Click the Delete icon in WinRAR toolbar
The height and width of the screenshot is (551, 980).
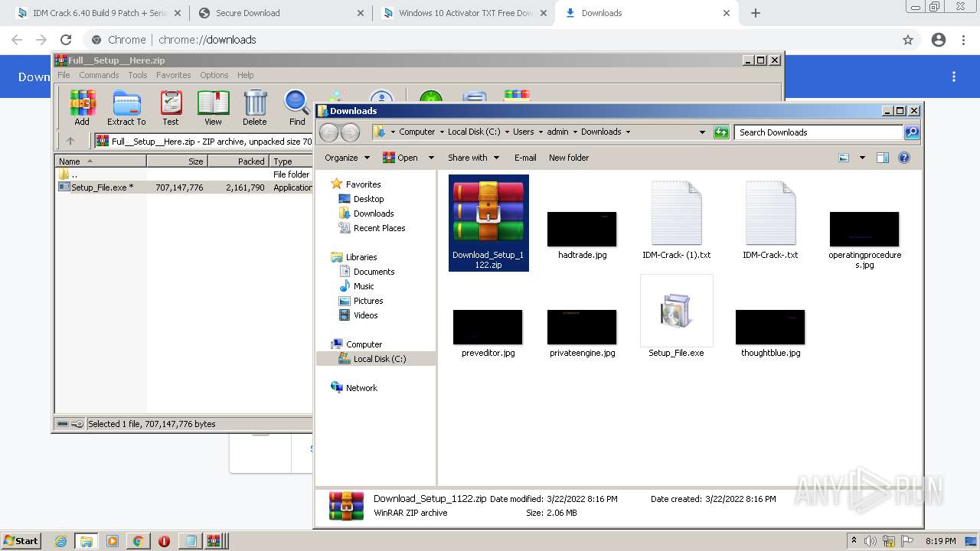(x=255, y=107)
